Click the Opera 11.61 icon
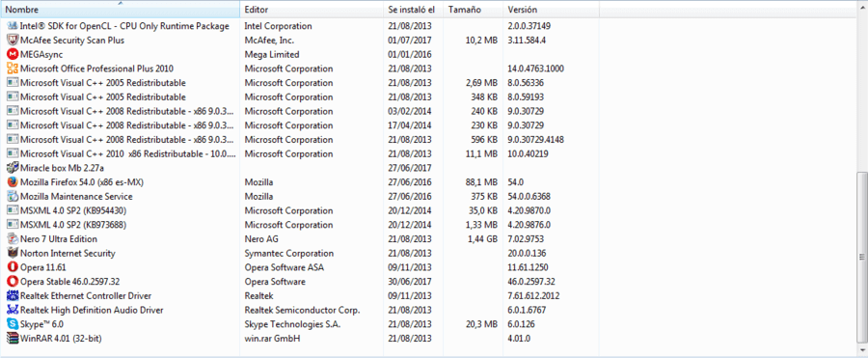Viewport: 868px width, 358px height. click(x=13, y=267)
